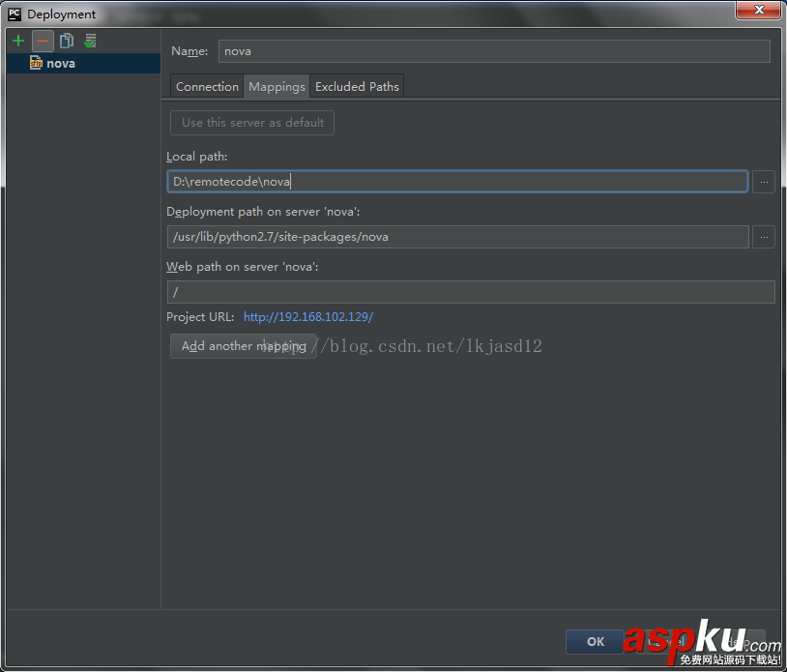This screenshot has height=672, width=787.
Task: Open the Project URL link
Action: [308, 316]
